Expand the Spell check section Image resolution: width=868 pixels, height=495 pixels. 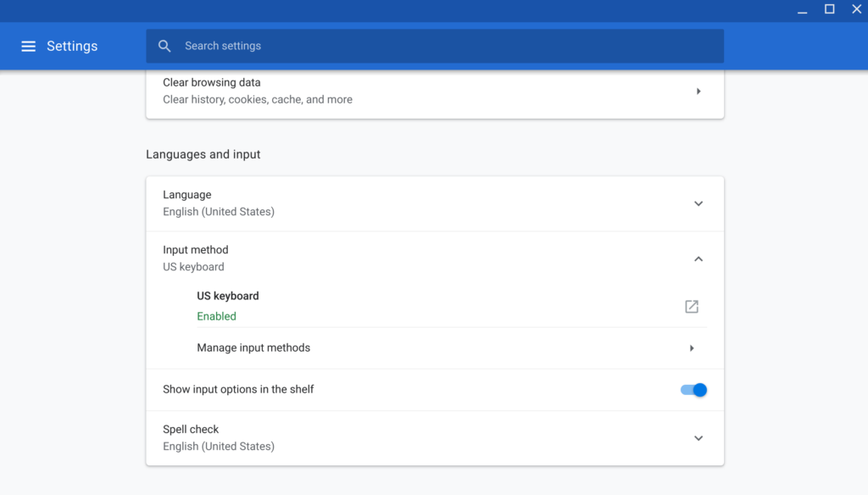[698, 438]
